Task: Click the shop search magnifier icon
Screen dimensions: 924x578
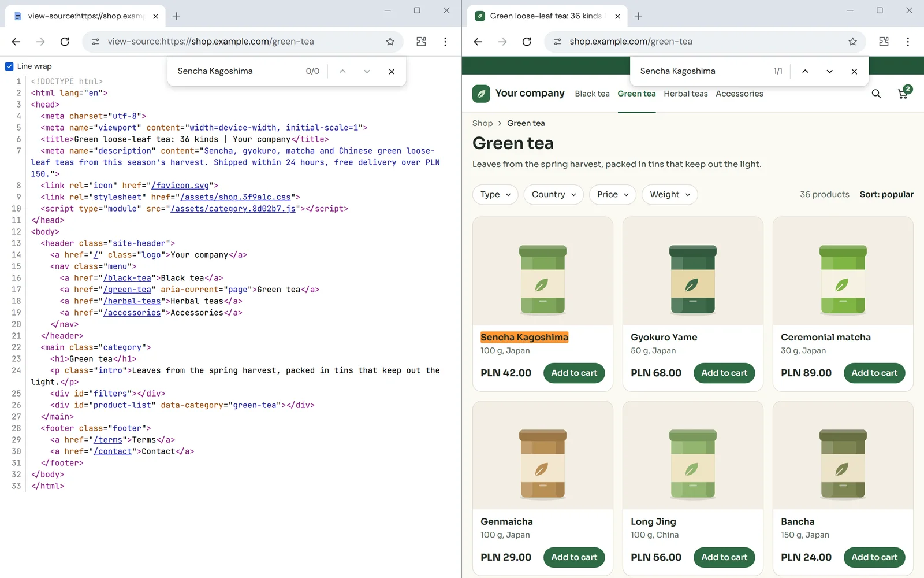Action: point(876,94)
